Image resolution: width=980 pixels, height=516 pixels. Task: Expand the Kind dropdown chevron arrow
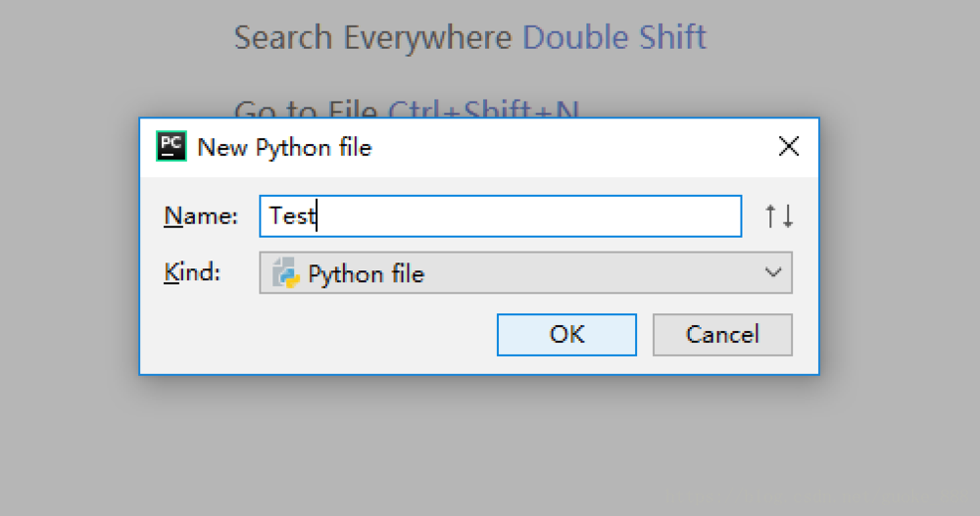773,273
